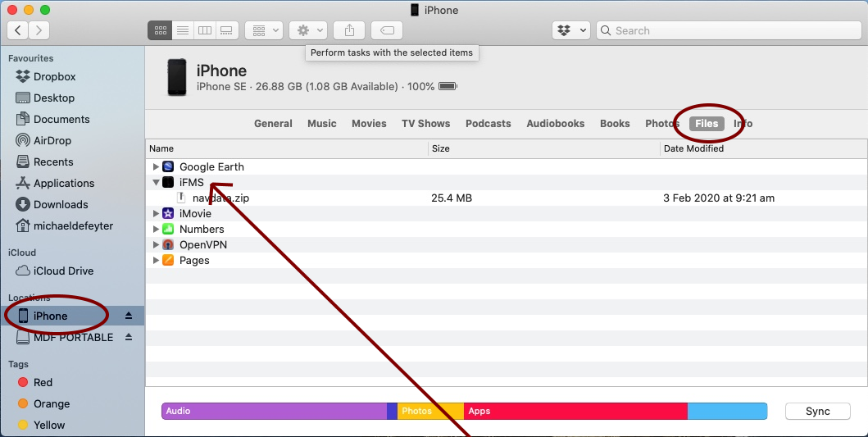Select the iMovie app icon

point(168,213)
